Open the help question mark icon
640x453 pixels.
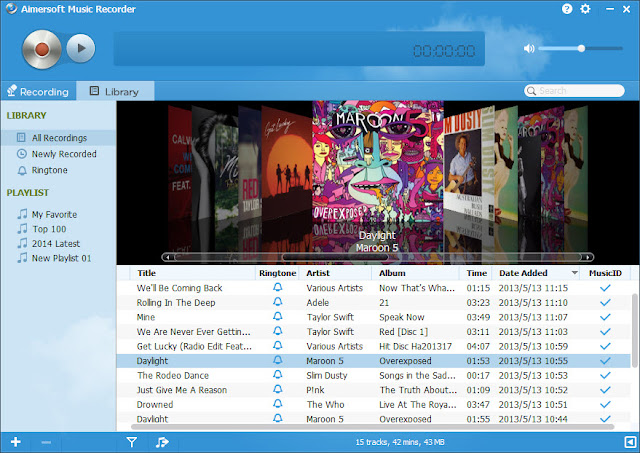(x=567, y=9)
